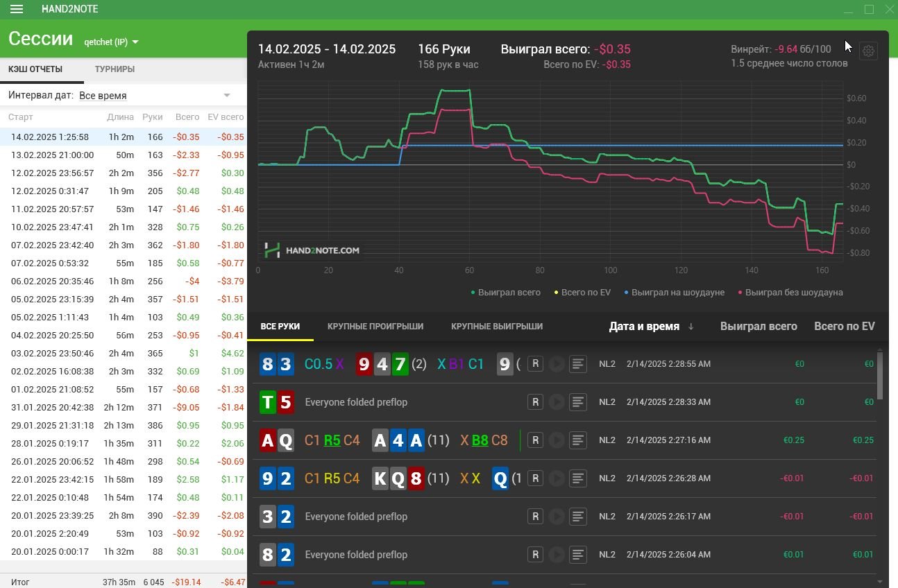This screenshot has height=588, width=898.
Task: Show hand history text for 9 2 hand
Action: click(578, 478)
